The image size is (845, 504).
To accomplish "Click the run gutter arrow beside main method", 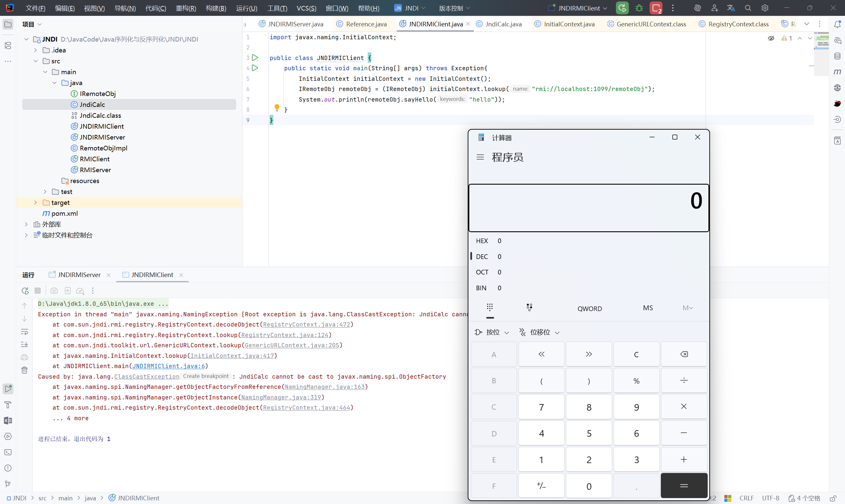I will pyautogui.click(x=255, y=68).
